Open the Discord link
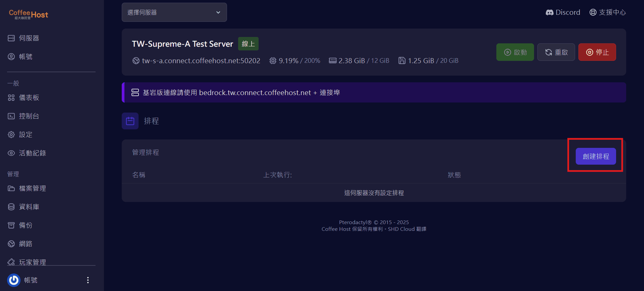Image resolution: width=644 pixels, height=291 pixels. [x=563, y=12]
